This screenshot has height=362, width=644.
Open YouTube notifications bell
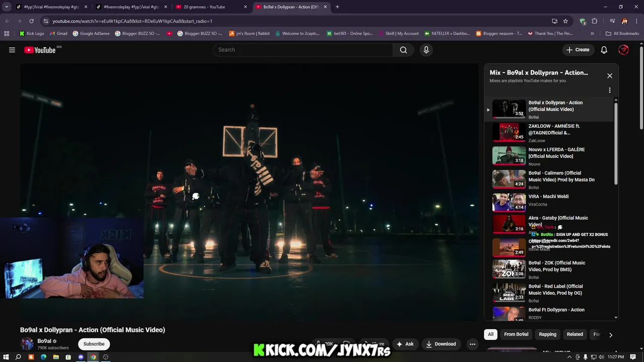click(x=604, y=50)
